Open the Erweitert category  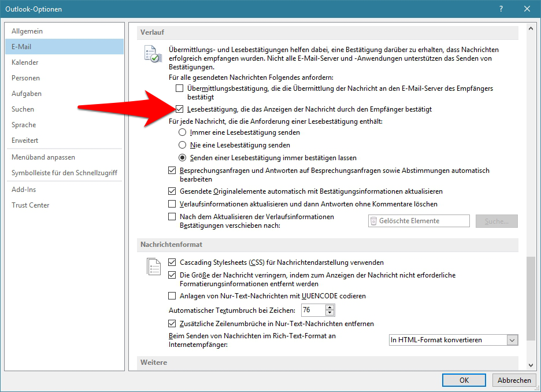coord(65,140)
